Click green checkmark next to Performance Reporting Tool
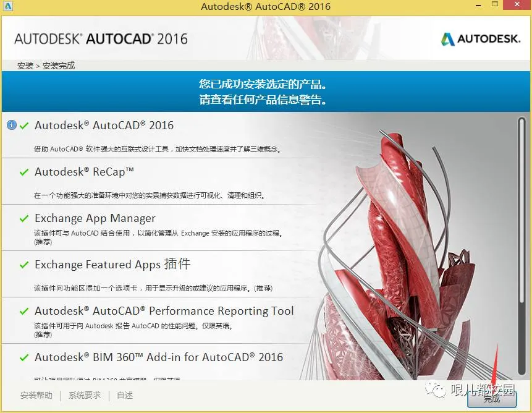Viewport: 532px width, 413px height. tap(24, 311)
